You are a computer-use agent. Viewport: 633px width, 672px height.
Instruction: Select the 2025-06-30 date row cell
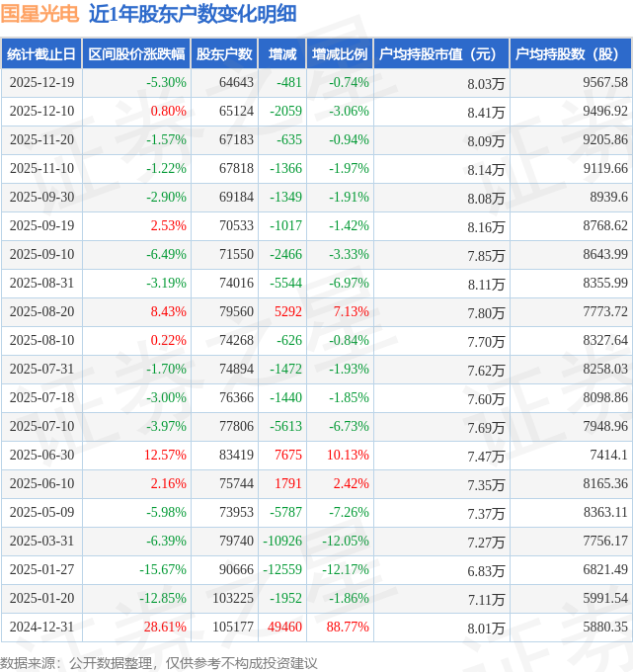tap(40, 456)
